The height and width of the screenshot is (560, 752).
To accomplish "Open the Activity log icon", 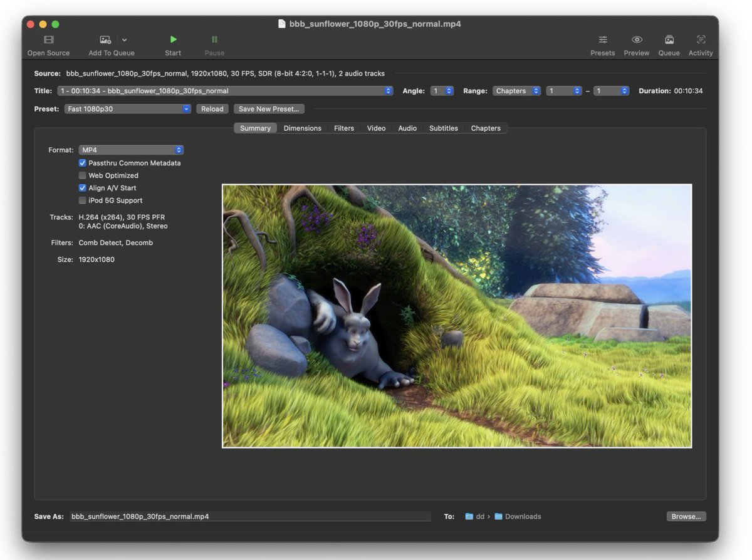I will coord(701,40).
